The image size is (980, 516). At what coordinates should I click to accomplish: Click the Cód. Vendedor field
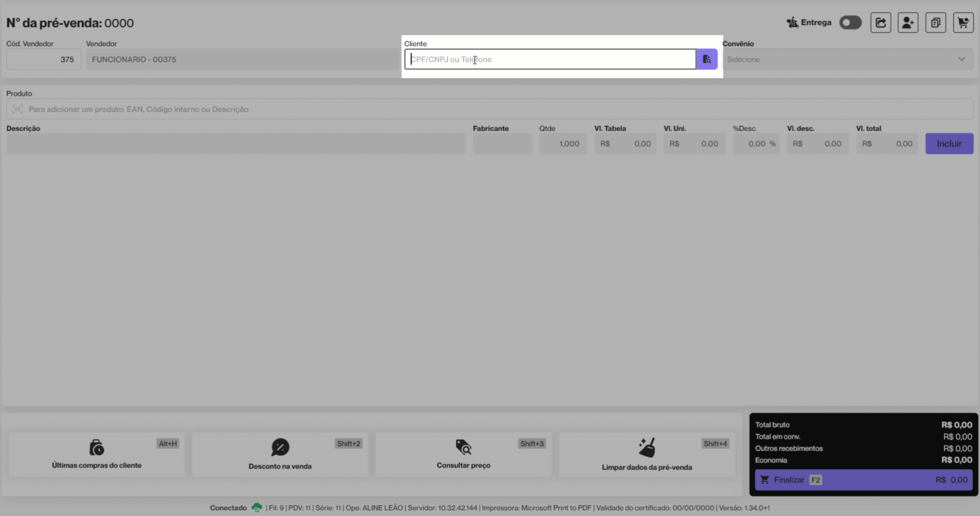pyautogui.click(x=44, y=59)
